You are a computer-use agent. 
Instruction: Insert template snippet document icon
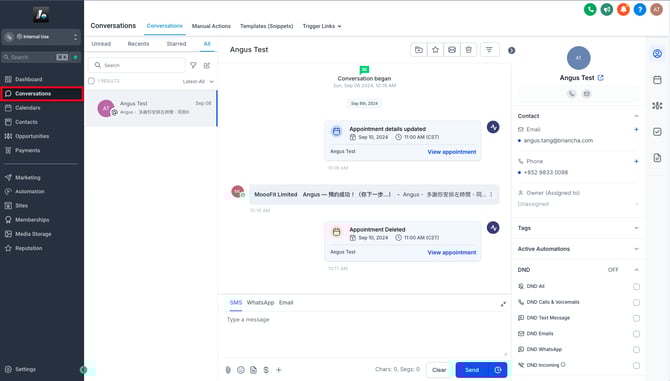click(x=253, y=370)
